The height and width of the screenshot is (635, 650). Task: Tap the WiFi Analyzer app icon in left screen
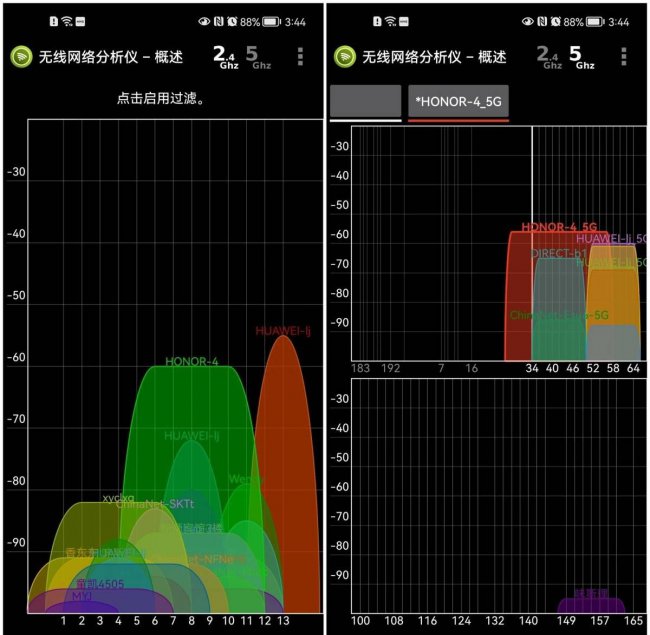pyautogui.click(x=21, y=56)
